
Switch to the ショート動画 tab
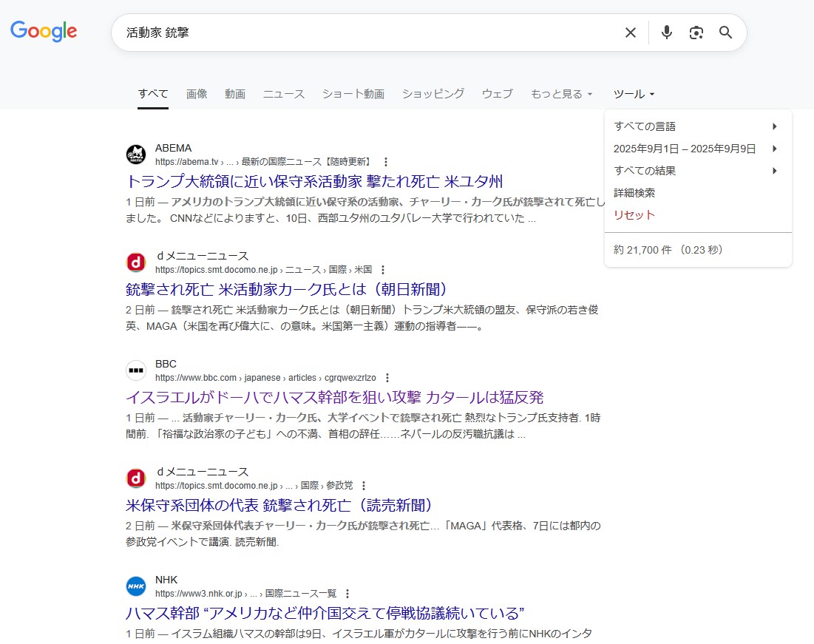coord(353,94)
